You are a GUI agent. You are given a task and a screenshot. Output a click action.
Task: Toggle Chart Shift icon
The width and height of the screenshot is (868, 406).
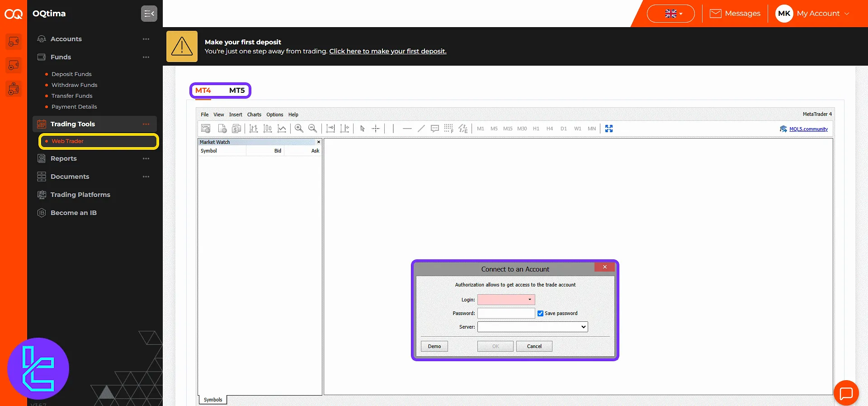(x=344, y=129)
